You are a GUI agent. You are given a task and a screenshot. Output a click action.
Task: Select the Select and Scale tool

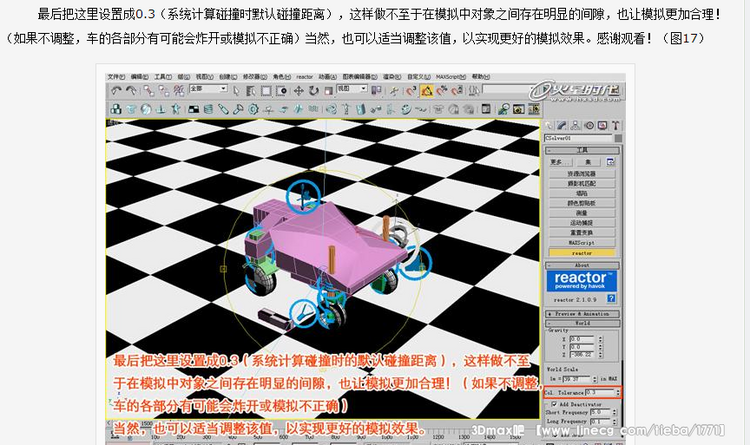click(329, 90)
